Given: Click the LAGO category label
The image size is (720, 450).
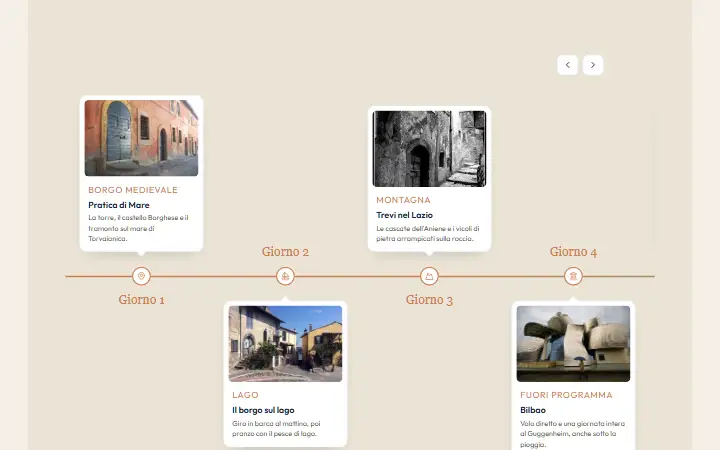Looking at the screenshot, I should 245,395.
